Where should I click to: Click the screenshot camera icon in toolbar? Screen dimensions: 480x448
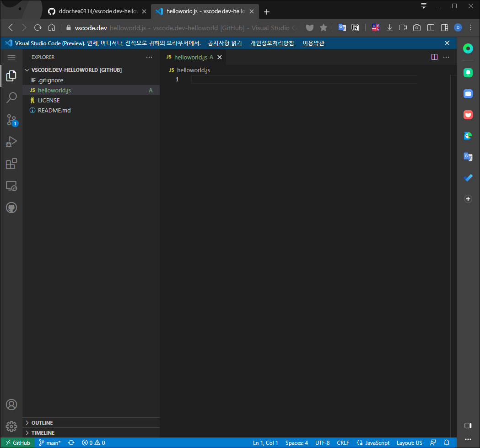(x=417, y=28)
